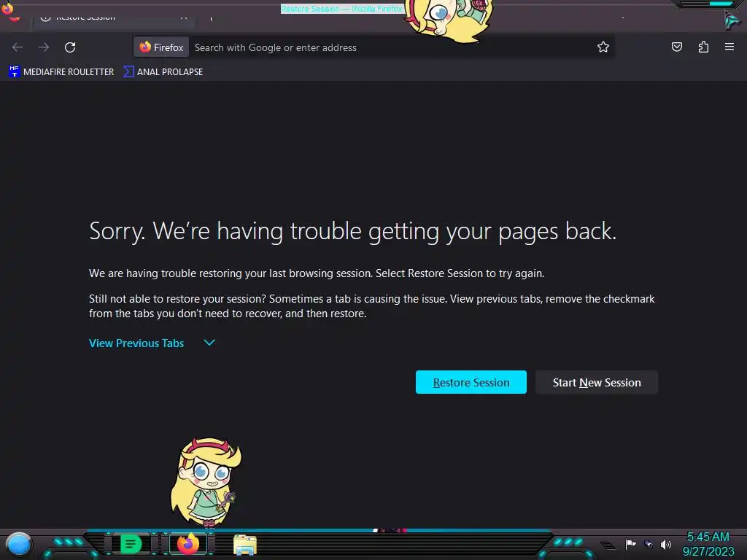This screenshot has width=747, height=560.
Task: Expand the View Previous Tabs chevron
Action: coord(209,343)
